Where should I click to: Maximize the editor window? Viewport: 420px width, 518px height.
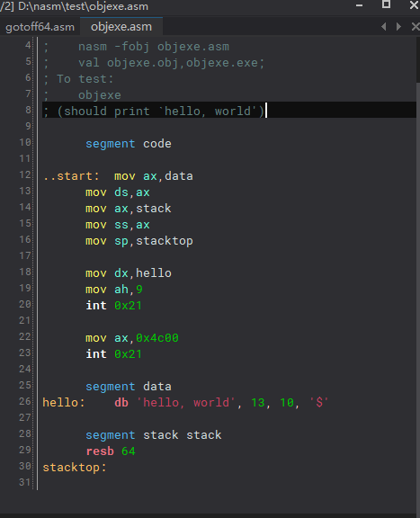point(386,4)
